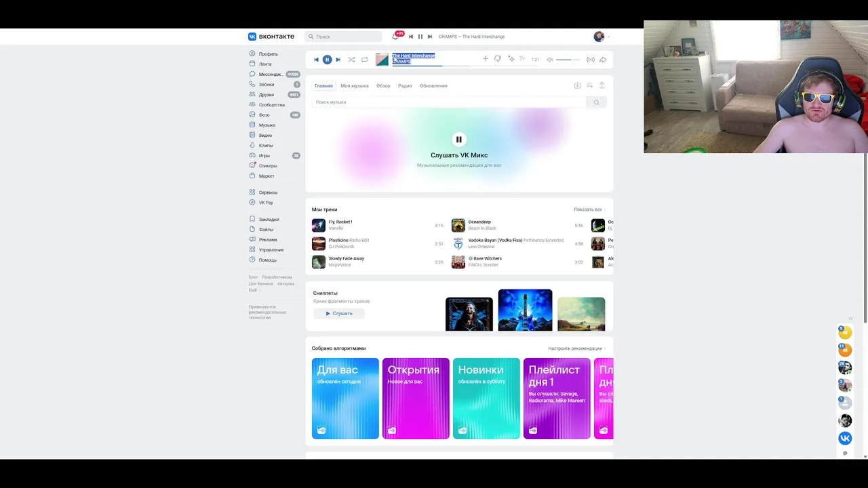Open Профиль in the sidebar

pyautogui.click(x=268, y=54)
